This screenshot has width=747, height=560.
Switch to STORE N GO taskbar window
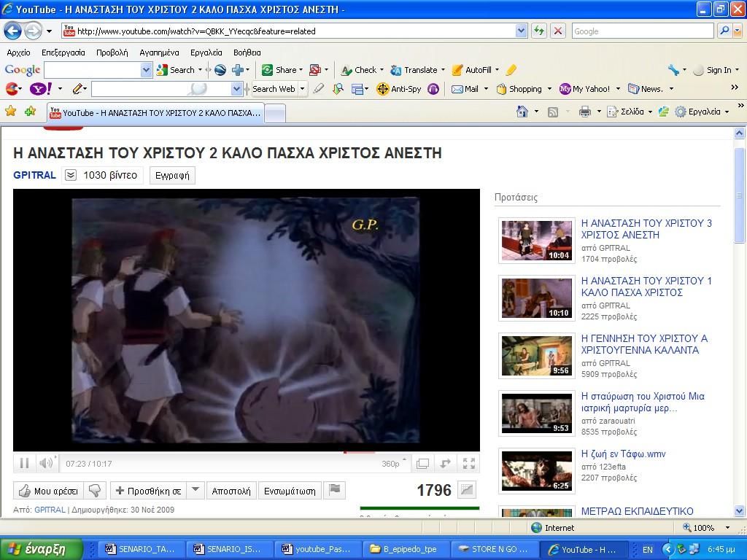494,549
